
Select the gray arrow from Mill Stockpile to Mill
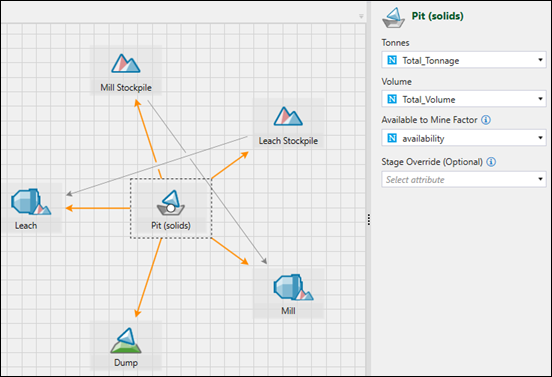click(207, 182)
